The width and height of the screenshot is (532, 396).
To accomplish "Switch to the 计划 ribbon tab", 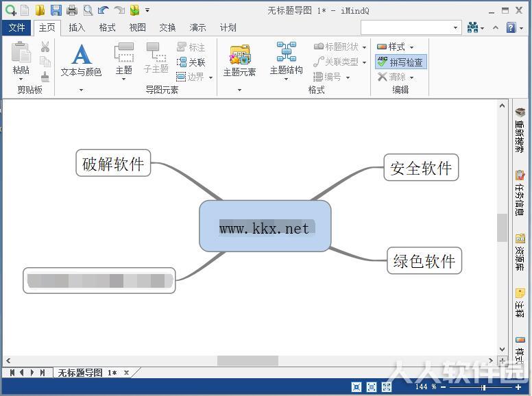I will click(x=228, y=27).
